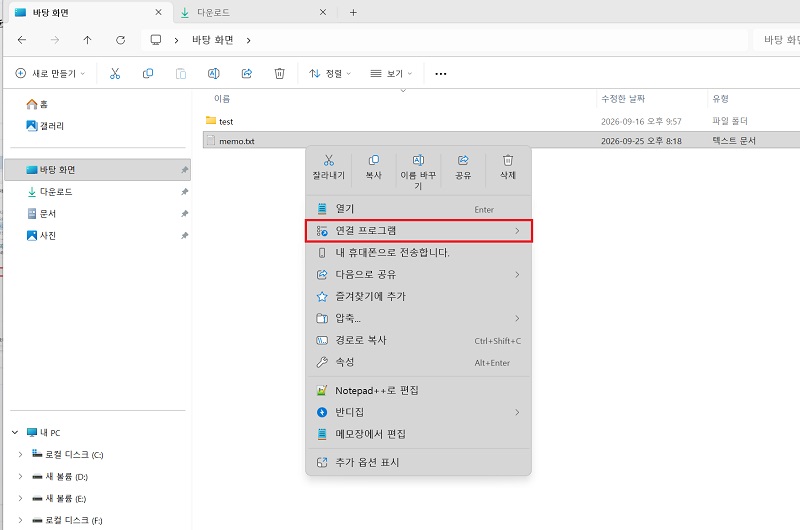Click the Delete trash icon in toolbar
This screenshot has height=530, width=800.
[280, 73]
